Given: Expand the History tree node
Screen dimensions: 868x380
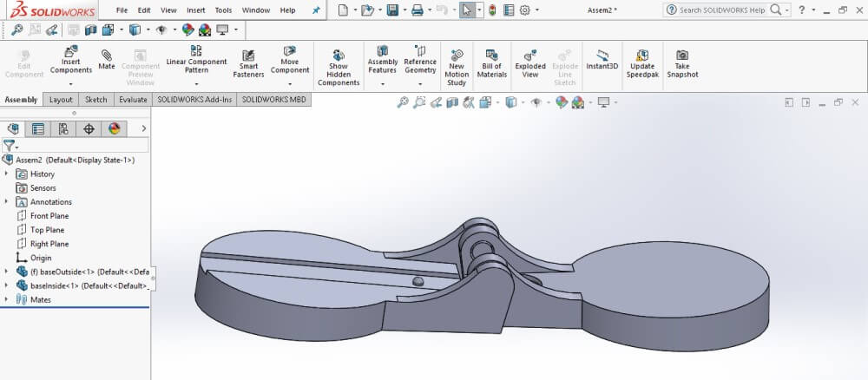Looking at the screenshot, I should 7,174.
